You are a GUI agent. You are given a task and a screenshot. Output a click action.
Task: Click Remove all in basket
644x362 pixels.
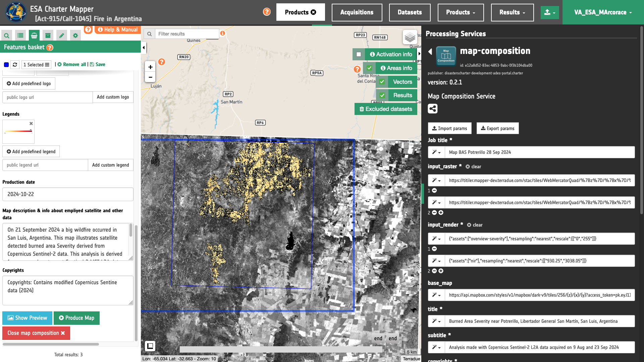[71, 64]
